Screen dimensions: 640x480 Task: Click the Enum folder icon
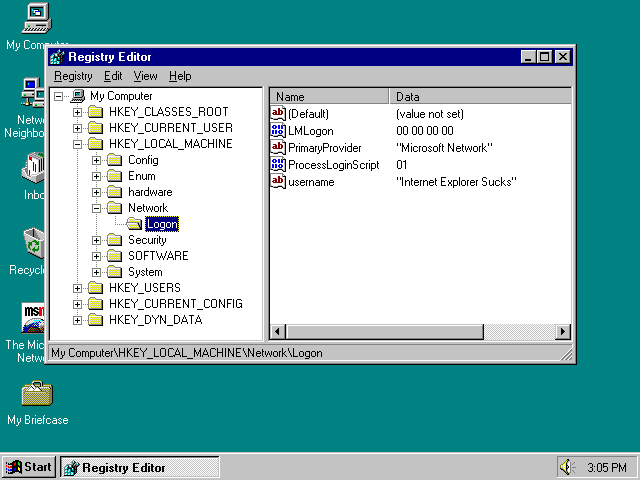tap(115, 176)
